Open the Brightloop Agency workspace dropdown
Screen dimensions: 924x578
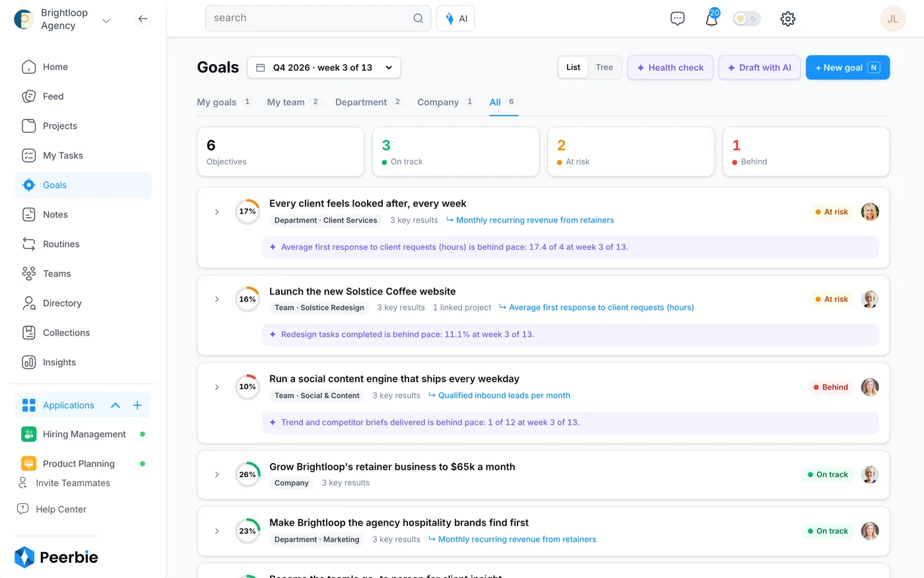[x=106, y=20]
